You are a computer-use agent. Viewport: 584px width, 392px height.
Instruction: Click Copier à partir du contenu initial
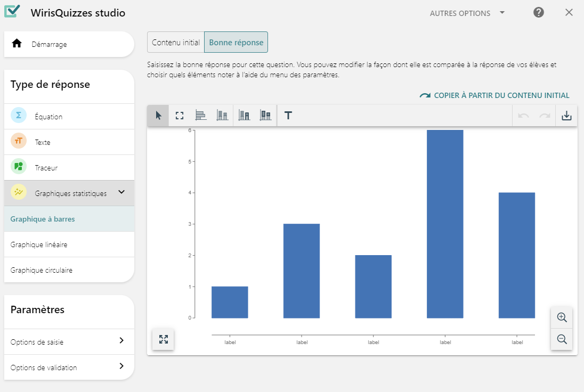(494, 96)
